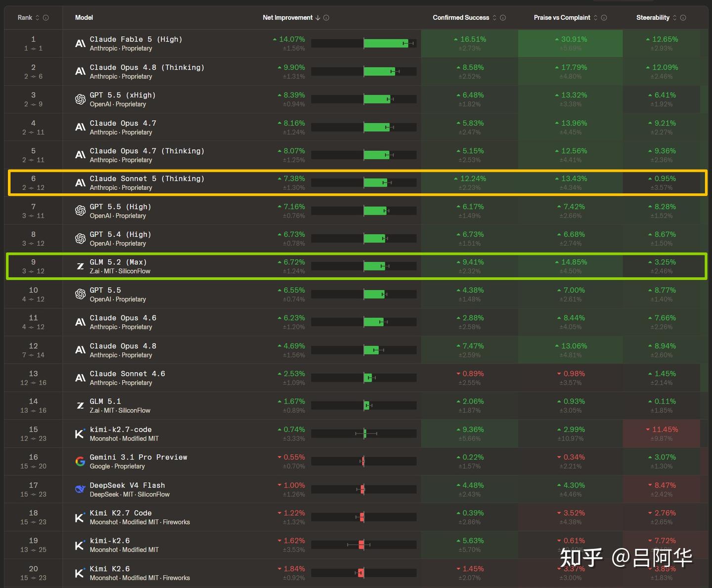
Task: Open the Confirmed Success info icon
Action: 503,18
